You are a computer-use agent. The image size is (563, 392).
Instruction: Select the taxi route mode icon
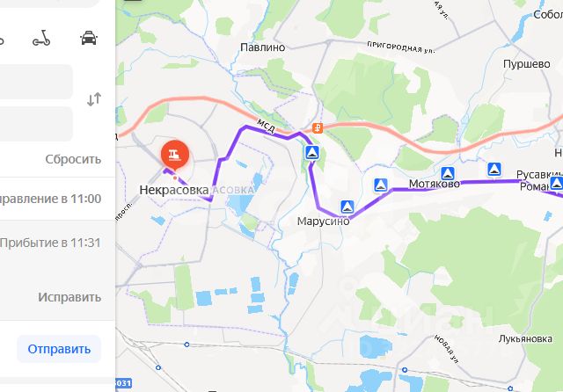click(89, 38)
